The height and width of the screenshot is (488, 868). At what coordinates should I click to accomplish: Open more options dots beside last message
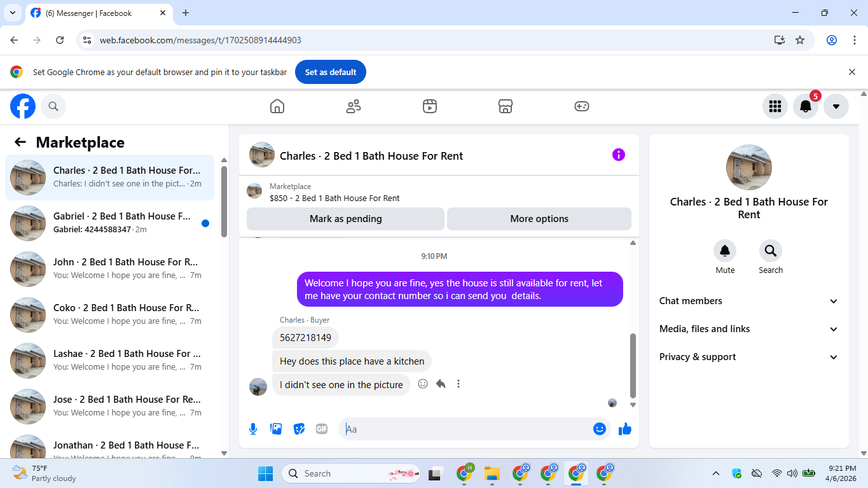pyautogui.click(x=458, y=384)
